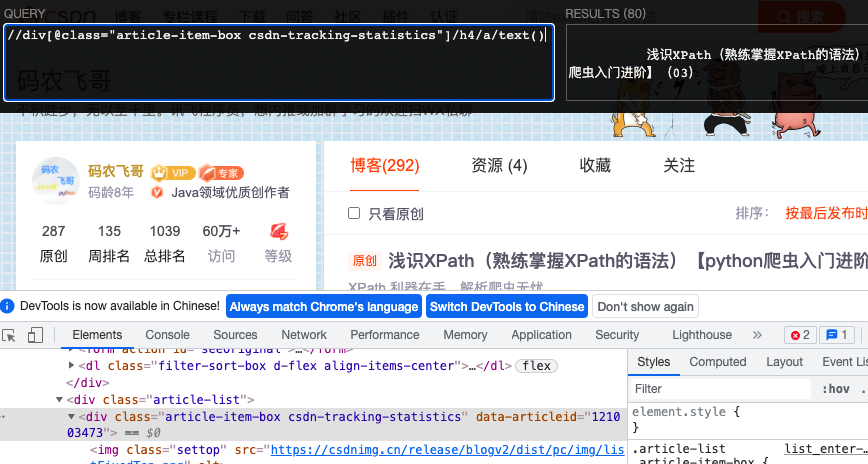Open the Application tab
Image resolution: width=868 pixels, height=464 pixels.
(x=541, y=335)
